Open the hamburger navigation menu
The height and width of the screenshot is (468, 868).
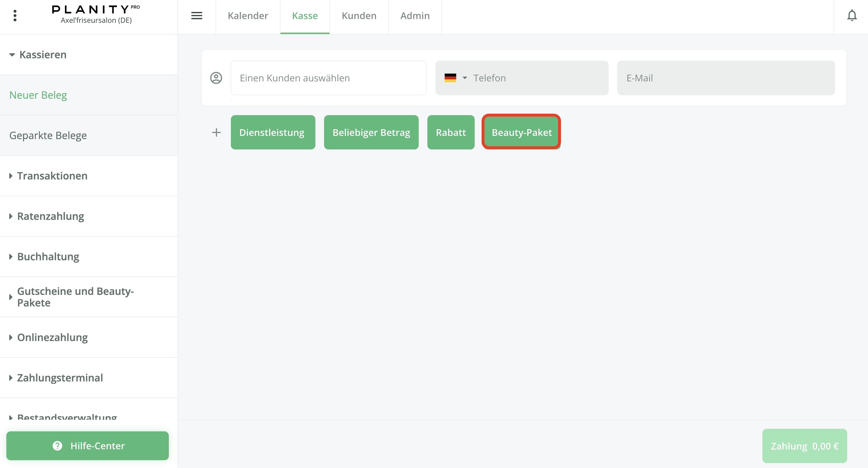(x=197, y=16)
